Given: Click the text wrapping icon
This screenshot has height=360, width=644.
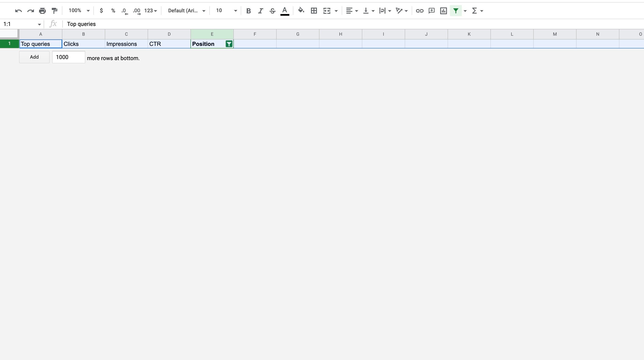Looking at the screenshot, I should coord(382,11).
